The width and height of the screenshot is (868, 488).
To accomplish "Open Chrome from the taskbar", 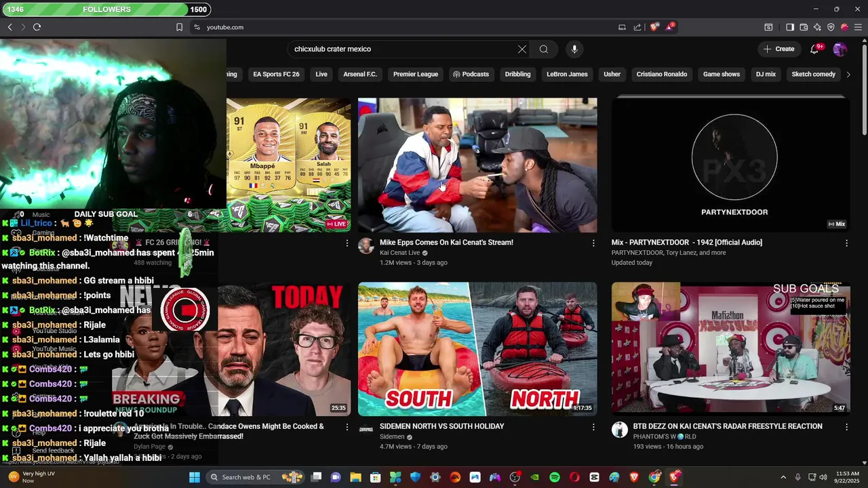I will (654, 477).
